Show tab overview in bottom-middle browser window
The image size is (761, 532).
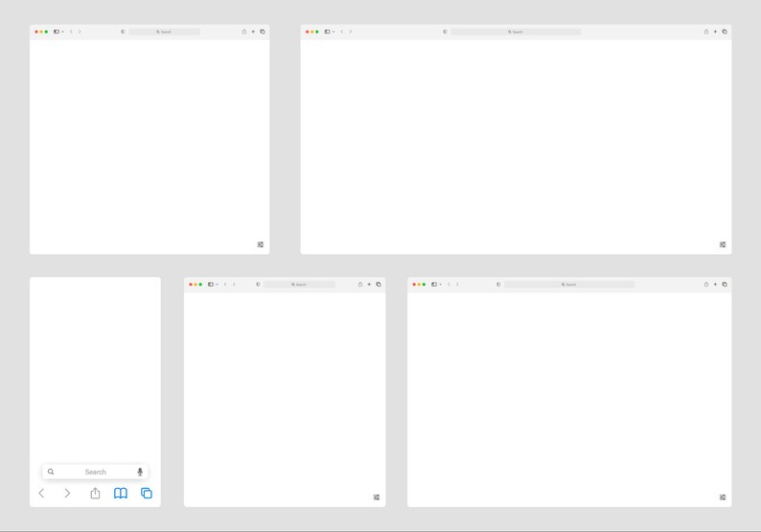[379, 285]
